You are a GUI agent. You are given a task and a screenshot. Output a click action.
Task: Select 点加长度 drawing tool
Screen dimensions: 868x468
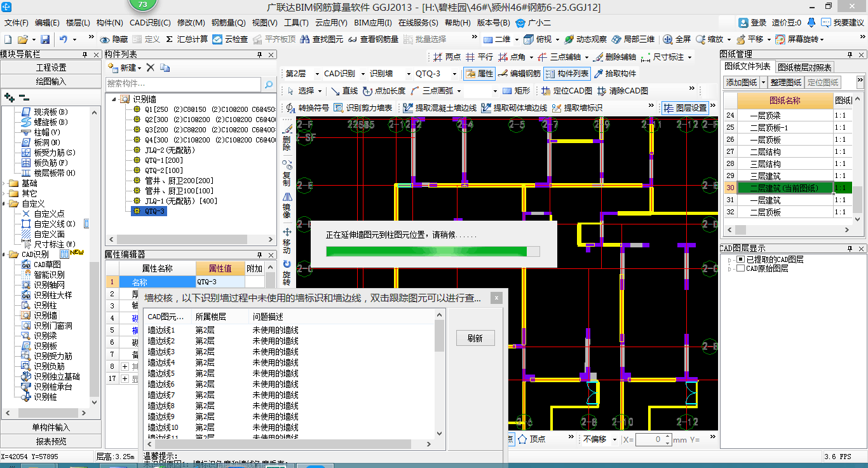(384, 91)
